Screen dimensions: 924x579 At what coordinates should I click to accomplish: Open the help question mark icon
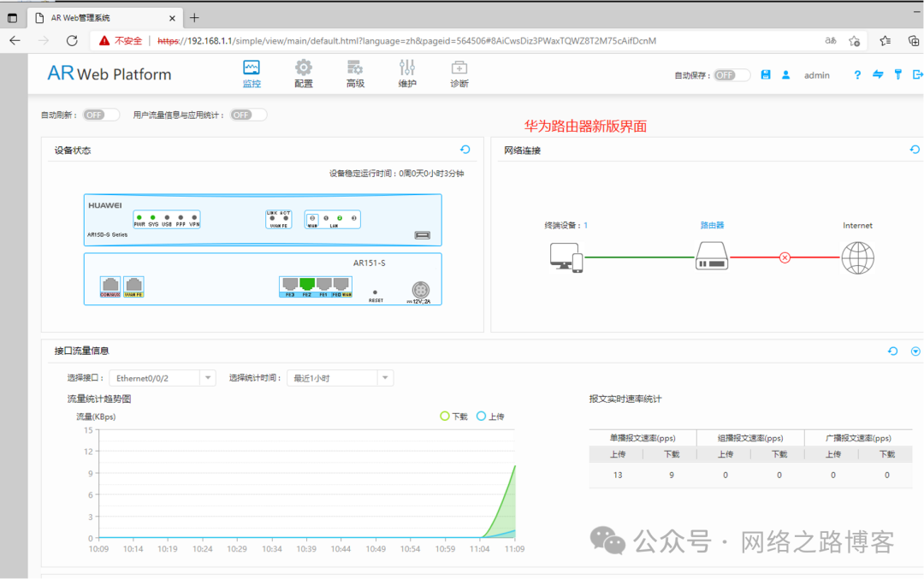coord(857,75)
